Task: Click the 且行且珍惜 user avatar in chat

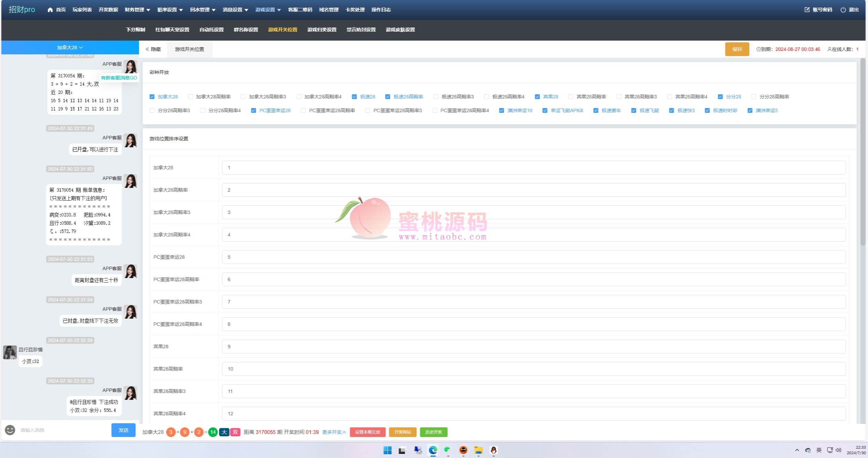Action: click(x=10, y=352)
